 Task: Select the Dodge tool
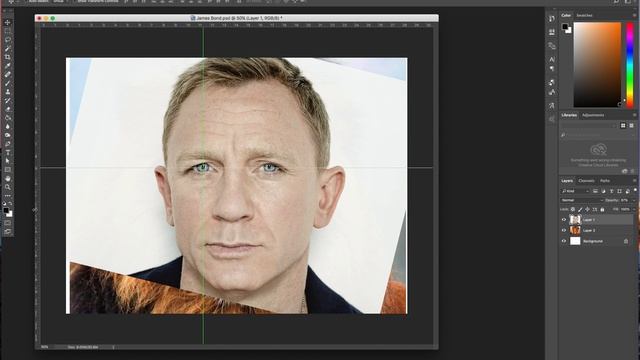pyautogui.click(x=8, y=135)
